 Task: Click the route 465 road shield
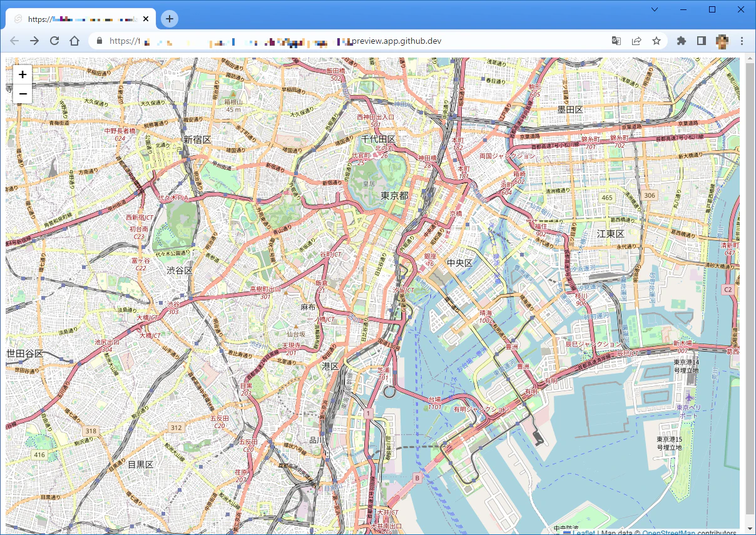[x=606, y=198]
